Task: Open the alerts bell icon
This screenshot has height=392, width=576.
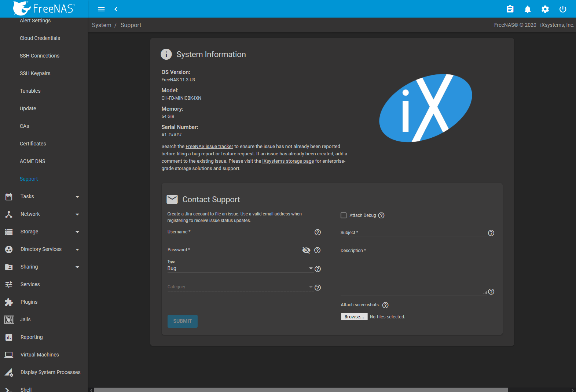Action: pyautogui.click(x=528, y=9)
